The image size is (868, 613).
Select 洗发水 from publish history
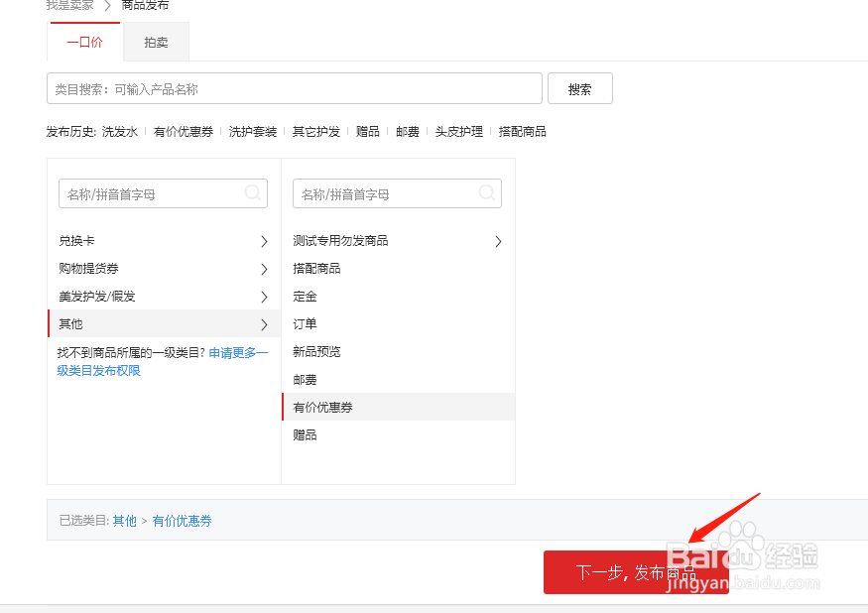click(120, 132)
